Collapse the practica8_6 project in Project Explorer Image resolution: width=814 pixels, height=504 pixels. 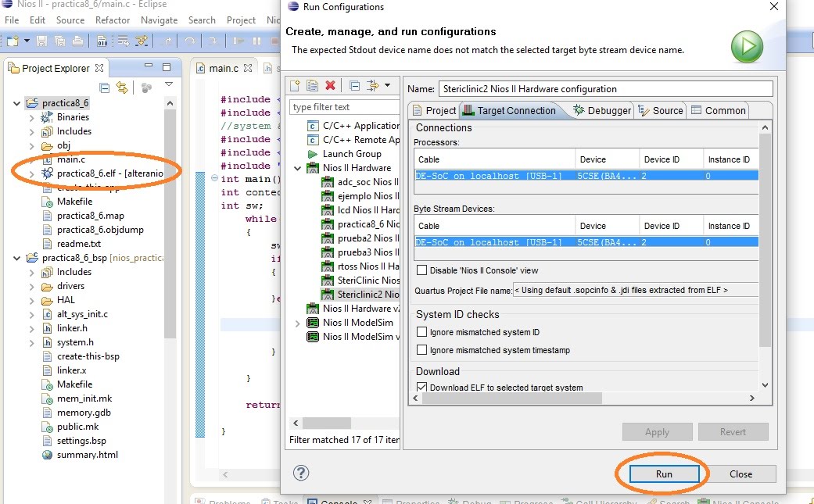(x=16, y=103)
